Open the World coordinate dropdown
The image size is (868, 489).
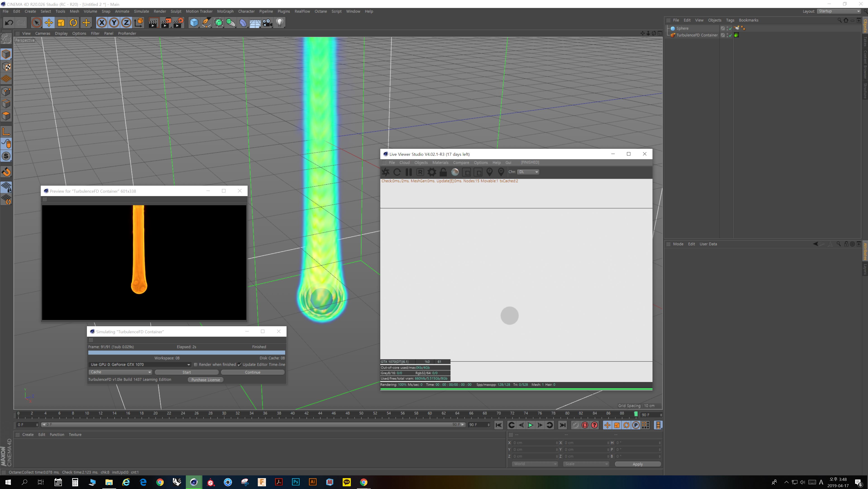[535, 464]
